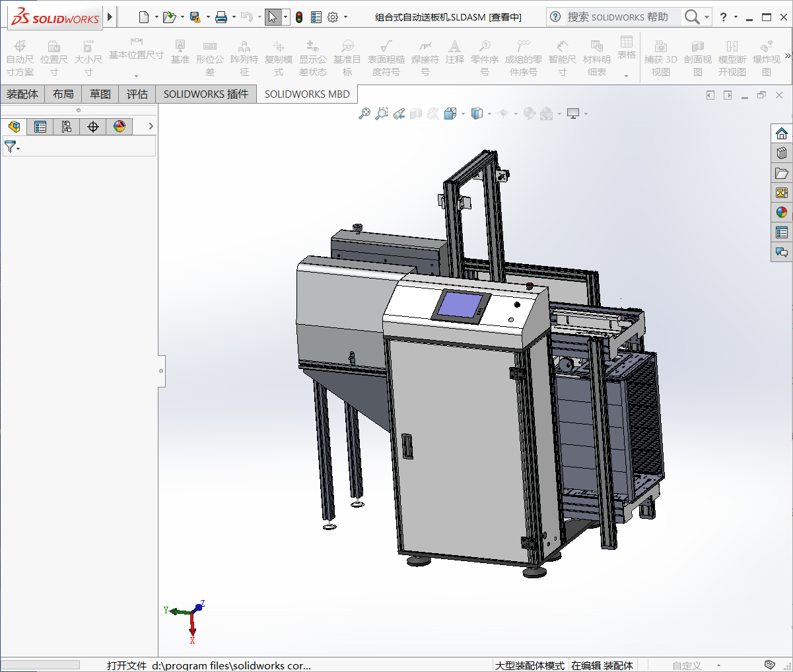The image size is (793, 672).
Task: Switch to the SOLIDWORKS 插件 tab
Action: coord(206,94)
